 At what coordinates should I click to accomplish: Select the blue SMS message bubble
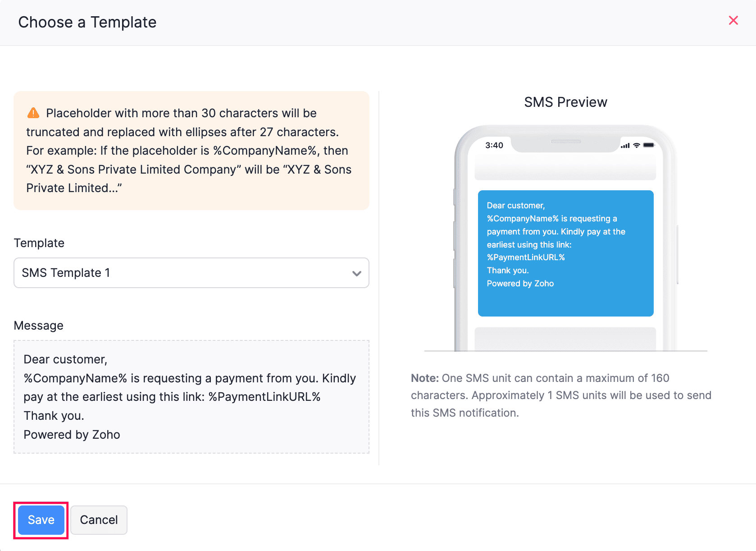(x=565, y=253)
